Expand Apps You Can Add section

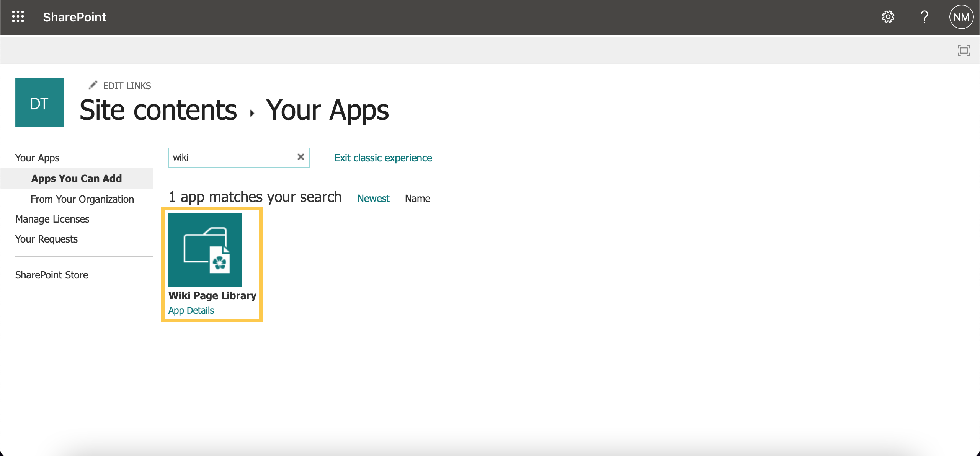coord(76,178)
